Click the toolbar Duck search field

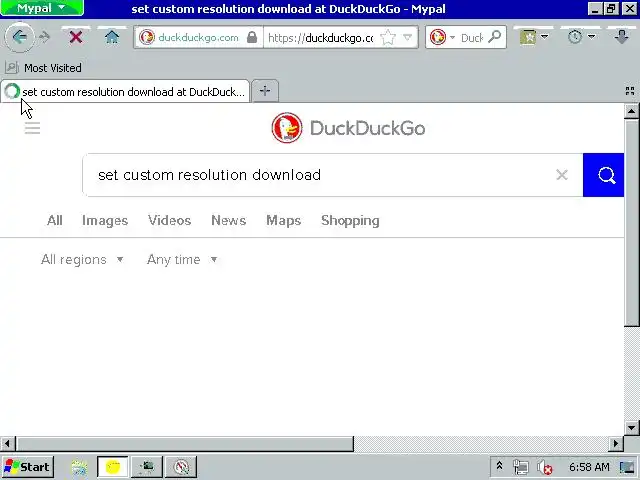tap(472, 38)
